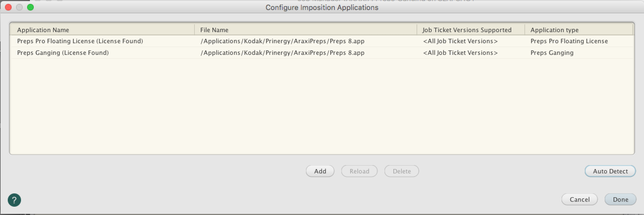This screenshot has height=215, width=644.
Task: Sort by the Application Name column header
Action: pyautogui.click(x=43, y=30)
